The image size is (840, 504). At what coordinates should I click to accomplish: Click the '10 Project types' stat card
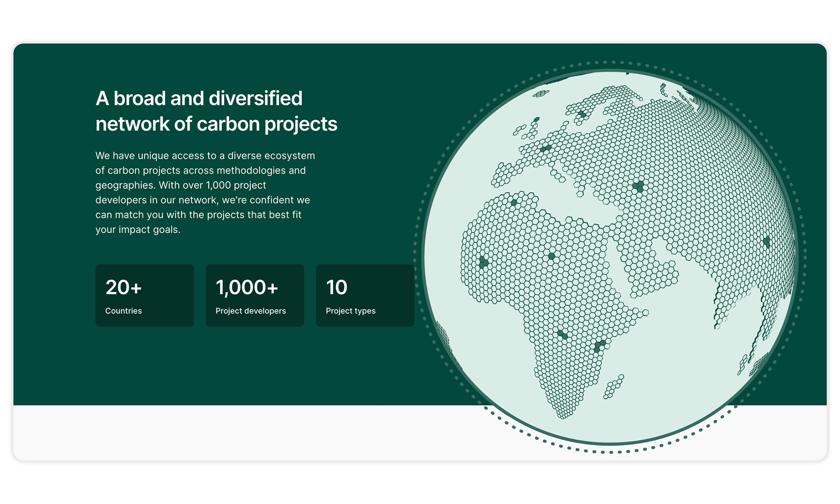tap(365, 295)
